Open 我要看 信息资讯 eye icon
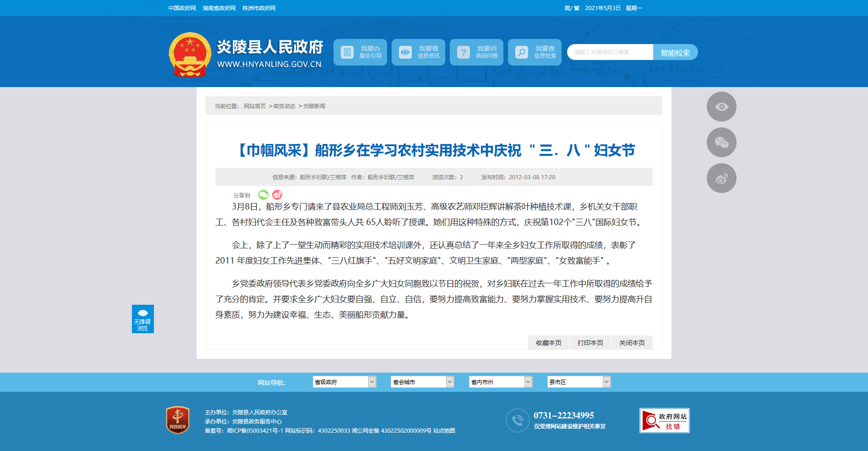This screenshot has width=868, height=451. click(x=405, y=52)
